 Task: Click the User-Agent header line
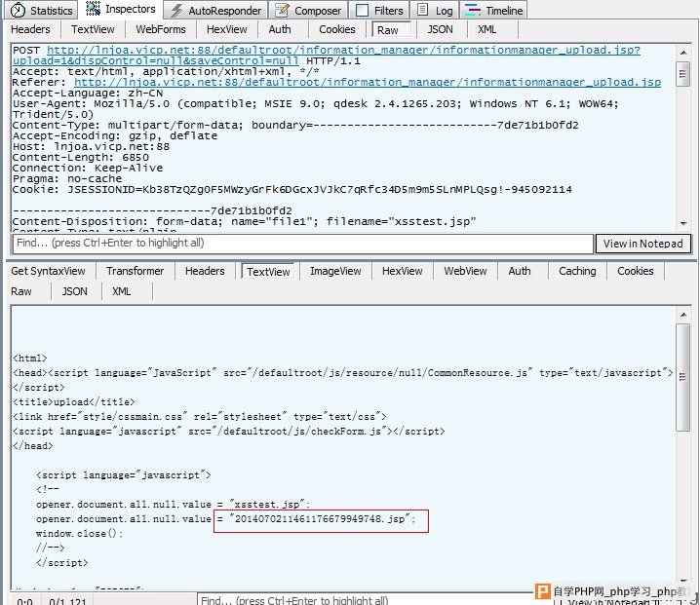click(x=315, y=109)
